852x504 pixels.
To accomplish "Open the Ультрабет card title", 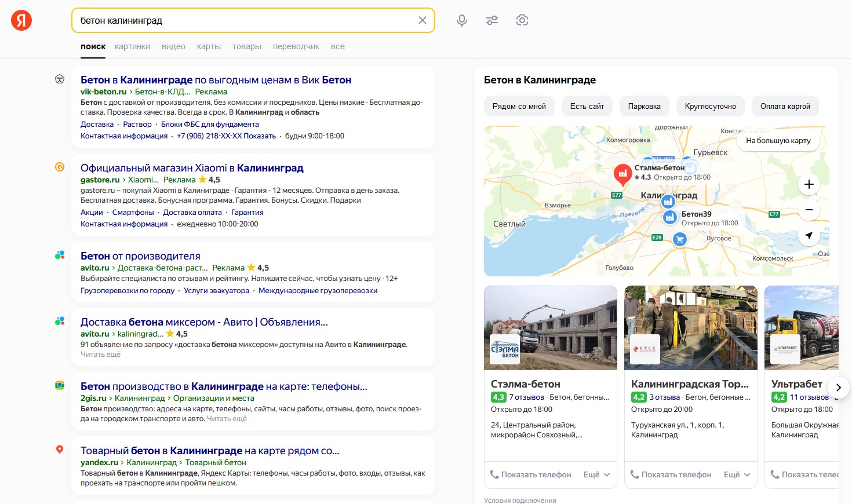I will pyautogui.click(x=796, y=384).
